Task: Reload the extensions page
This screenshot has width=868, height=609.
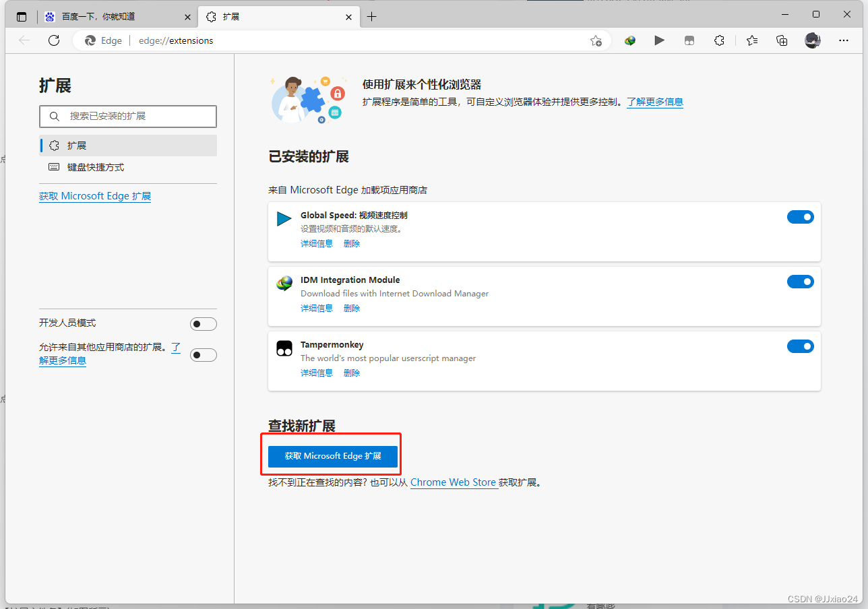Action: click(x=54, y=40)
